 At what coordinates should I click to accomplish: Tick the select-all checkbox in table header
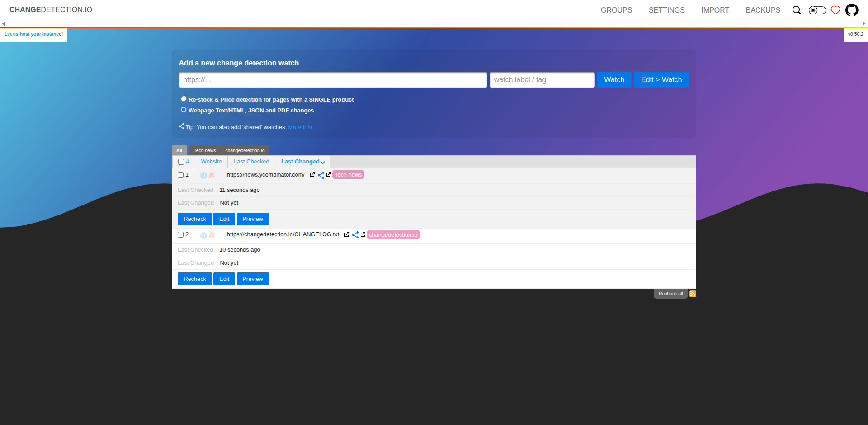(181, 162)
